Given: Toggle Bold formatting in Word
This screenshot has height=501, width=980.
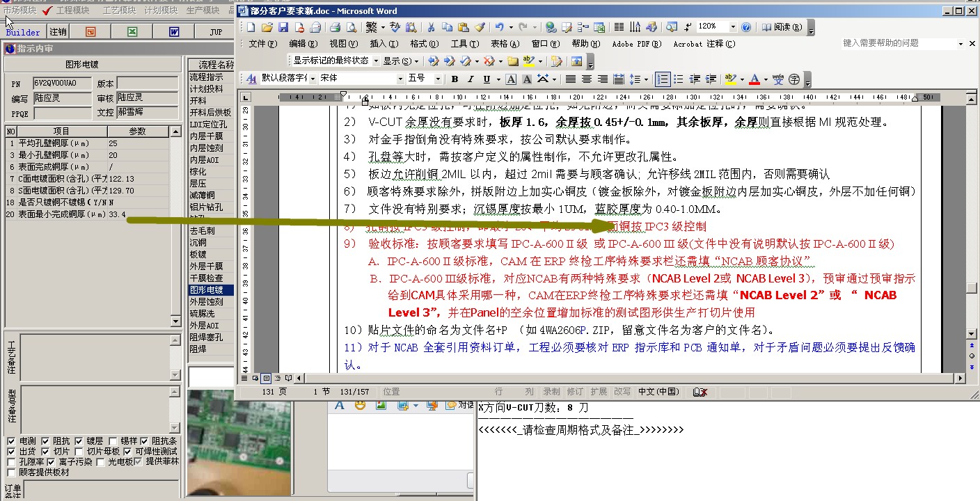Looking at the screenshot, I should coord(455,79).
